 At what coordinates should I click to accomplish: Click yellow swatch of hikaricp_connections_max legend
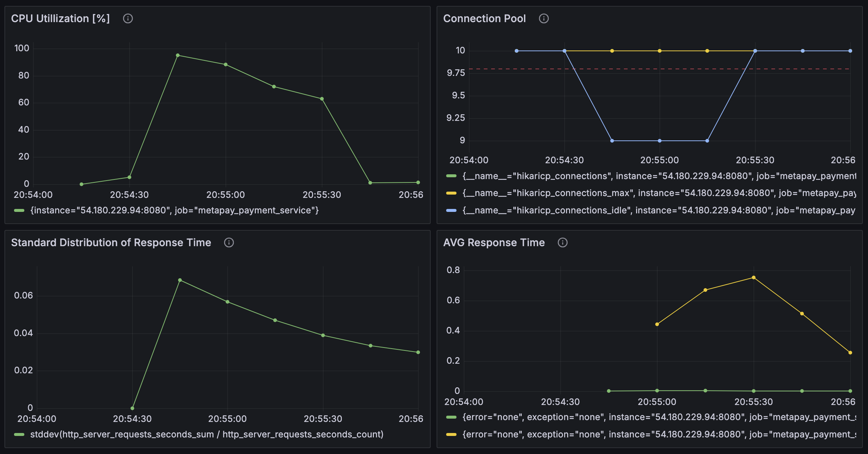pos(451,193)
